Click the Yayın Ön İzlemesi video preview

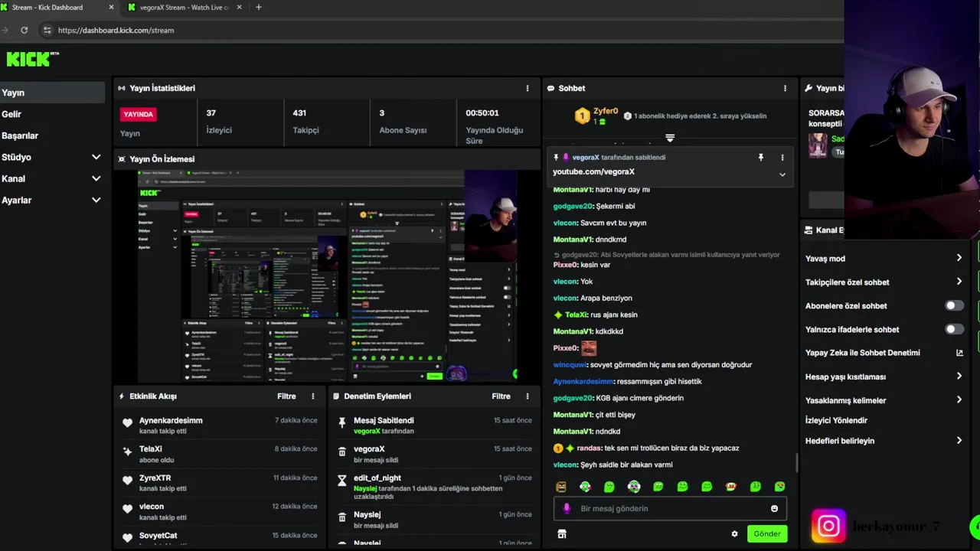(328, 275)
